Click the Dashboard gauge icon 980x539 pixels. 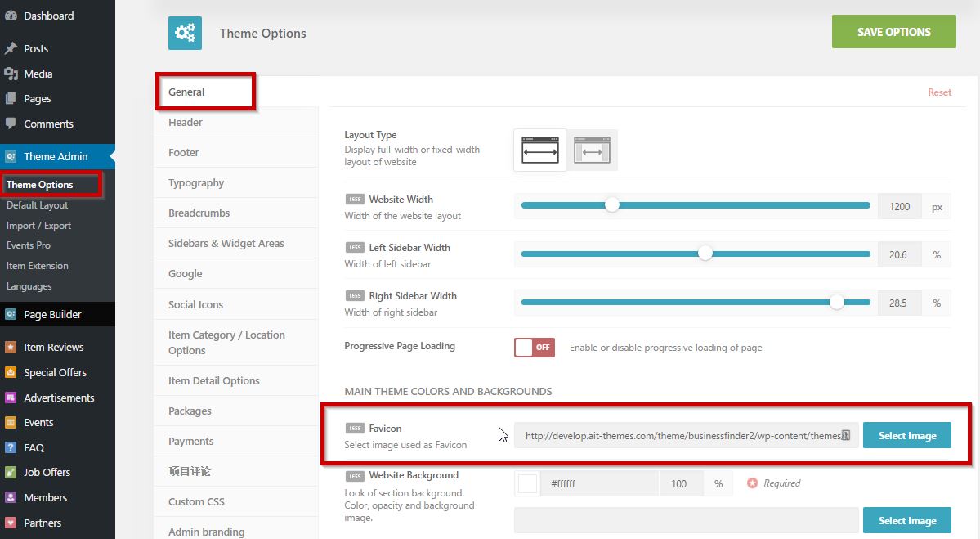(11, 16)
